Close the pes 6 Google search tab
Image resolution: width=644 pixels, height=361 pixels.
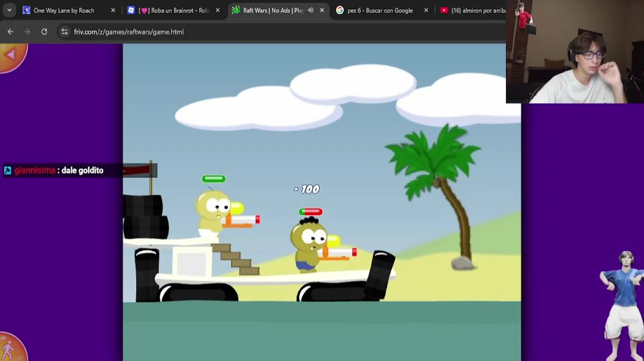point(426,10)
